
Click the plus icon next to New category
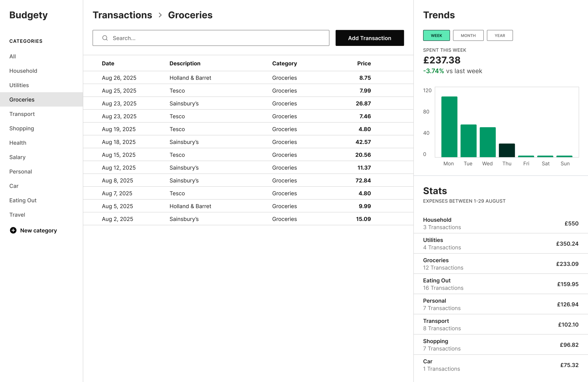[13, 230]
